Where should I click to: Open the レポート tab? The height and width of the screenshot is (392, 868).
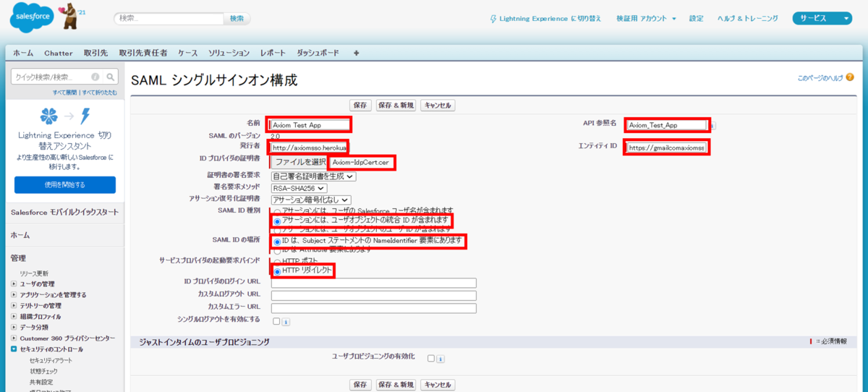273,53
